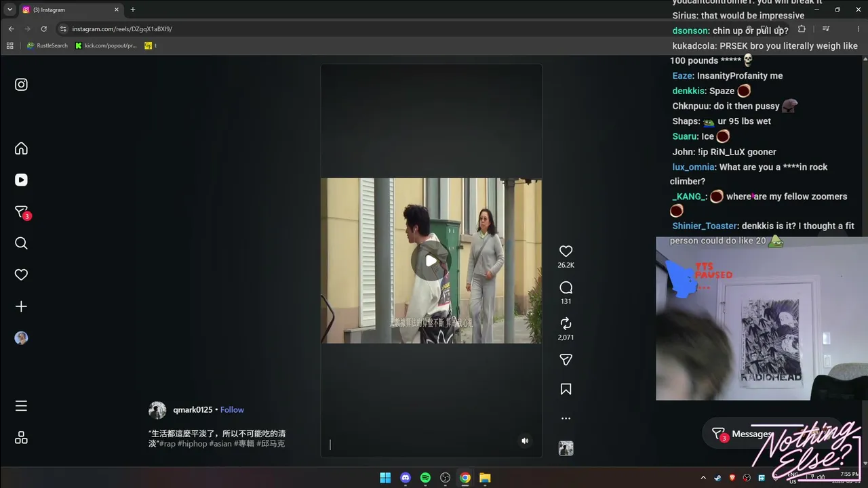868x488 pixels.
Task: Open the Chrome media controls icon
Action: (826, 29)
